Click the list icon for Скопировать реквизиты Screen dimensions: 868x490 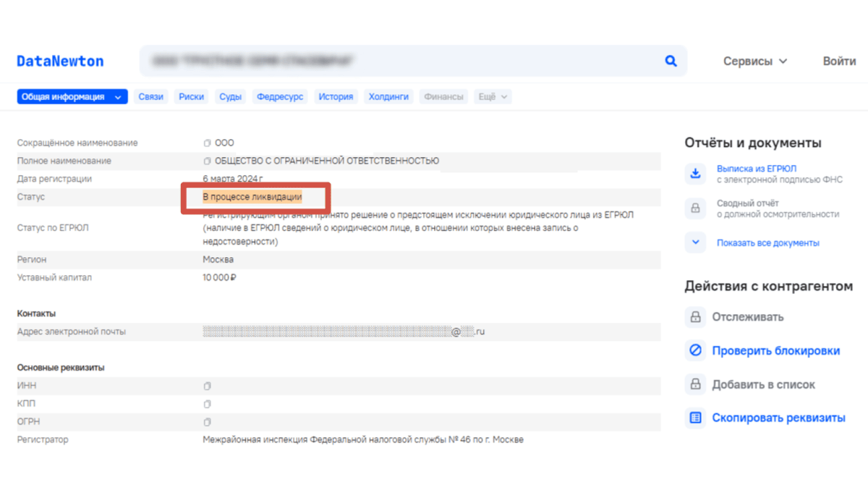(695, 418)
